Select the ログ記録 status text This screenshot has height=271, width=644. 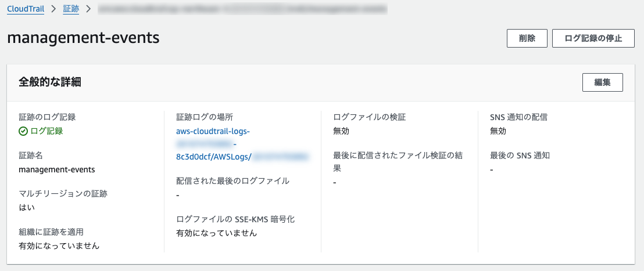coord(47,131)
